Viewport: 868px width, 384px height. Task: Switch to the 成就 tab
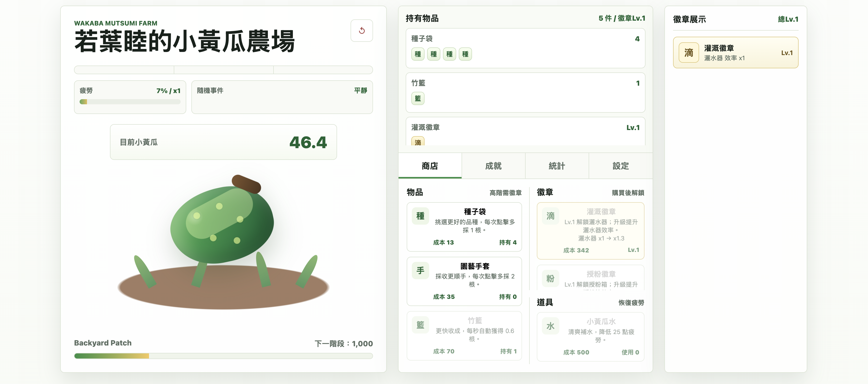click(x=493, y=166)
